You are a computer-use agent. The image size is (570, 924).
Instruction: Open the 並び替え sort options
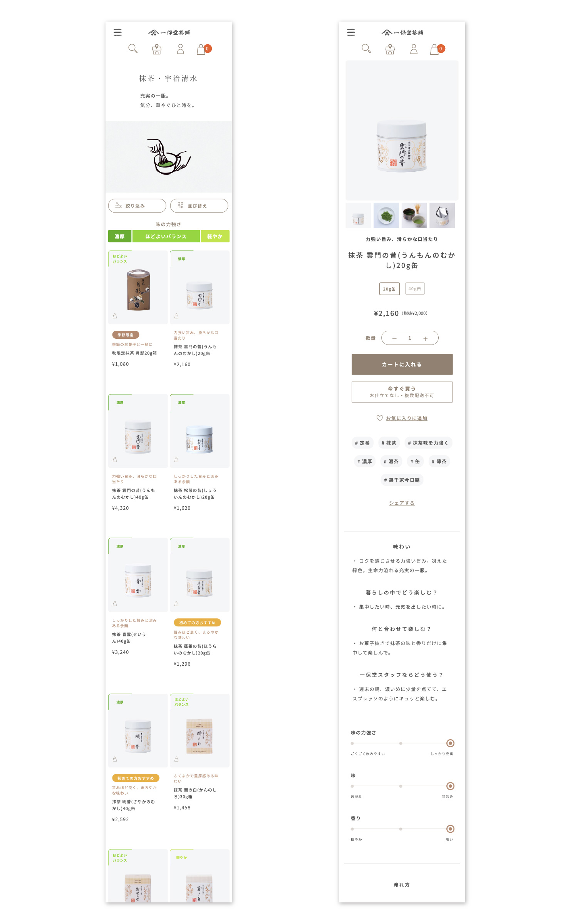[x=199, y=206]
